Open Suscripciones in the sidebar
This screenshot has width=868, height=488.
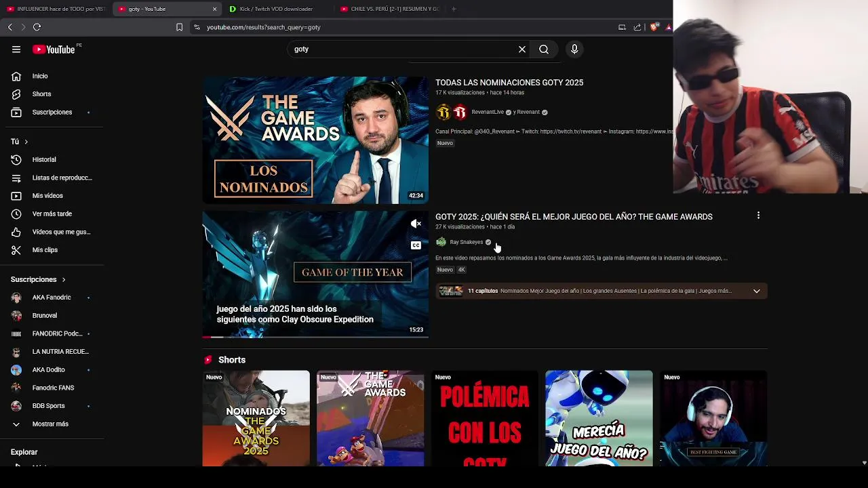tap(52, 112)
